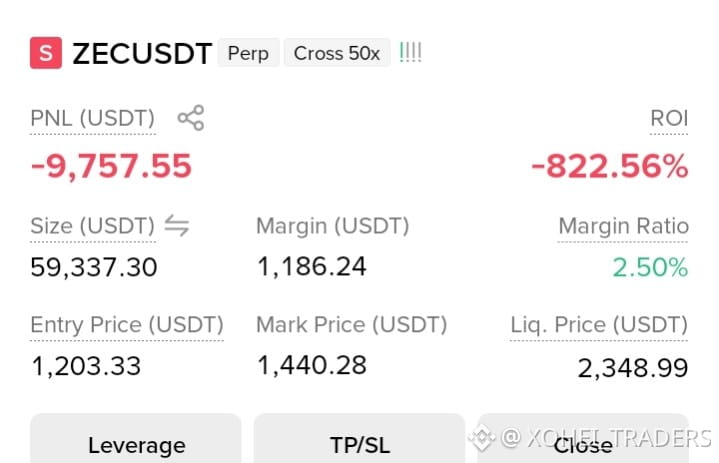The height and width of the screenshot is (463, 719).
Task: Tap the red S short position badge
Action: pyautogui.click(x=46, y=53)
